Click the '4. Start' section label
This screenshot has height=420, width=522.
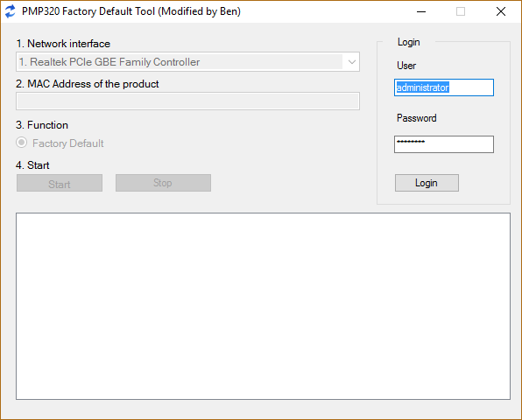[32, 165]
